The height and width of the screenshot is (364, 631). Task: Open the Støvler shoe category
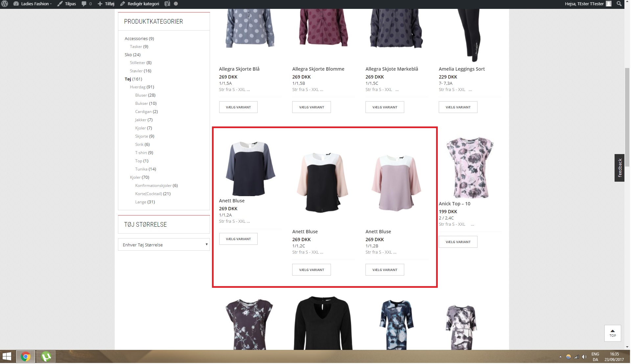136,71
